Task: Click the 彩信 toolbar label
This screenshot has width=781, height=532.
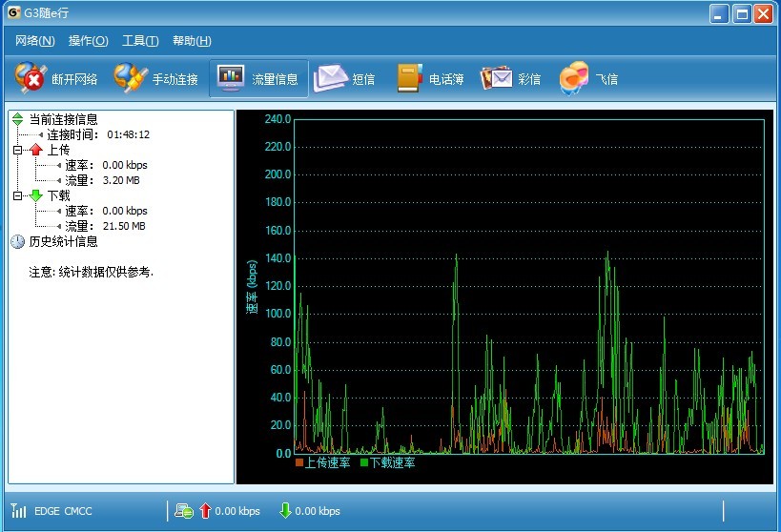Action: [x=529, y=79]
